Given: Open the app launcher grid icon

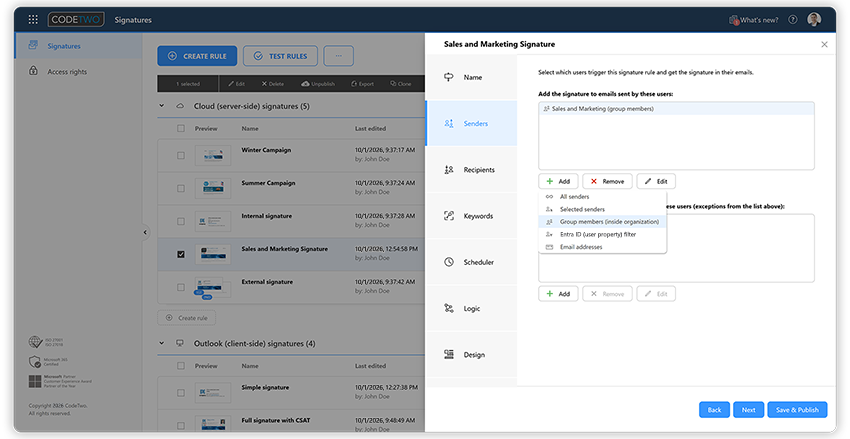Looking at the screenshot, I should coord(33,20).
